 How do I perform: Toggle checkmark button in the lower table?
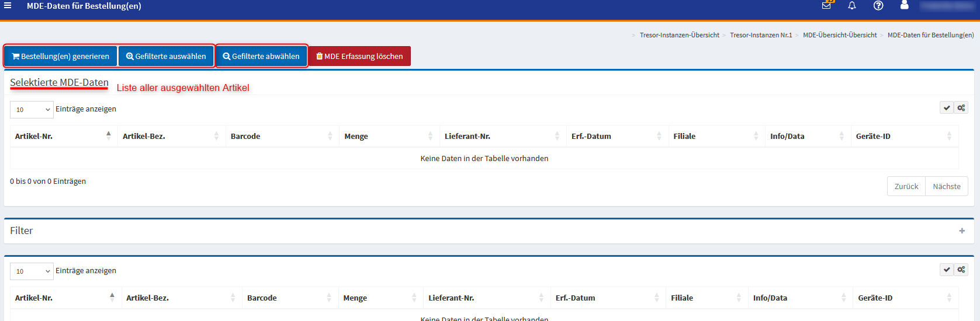tap(947, 270)
